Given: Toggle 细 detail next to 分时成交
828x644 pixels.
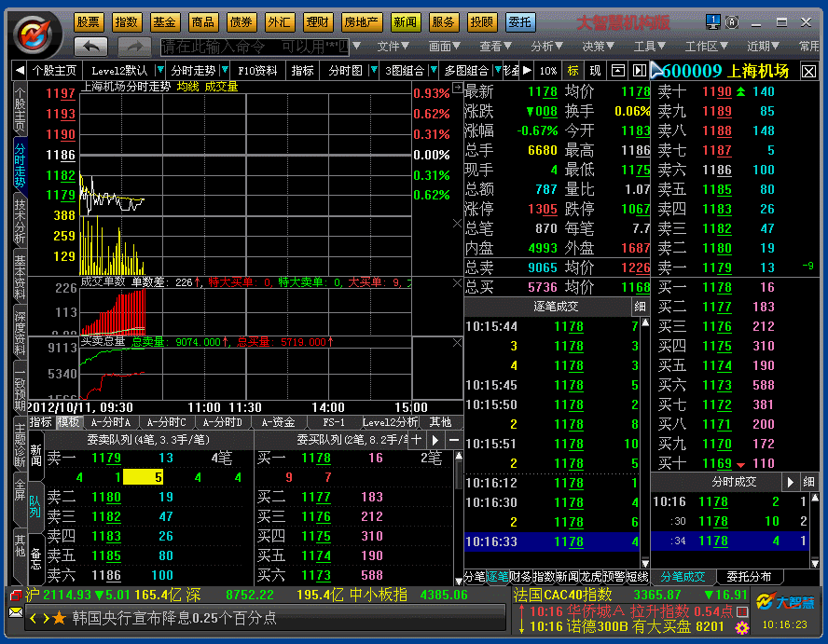Looking at the screenshot, I should pos(808,482).
